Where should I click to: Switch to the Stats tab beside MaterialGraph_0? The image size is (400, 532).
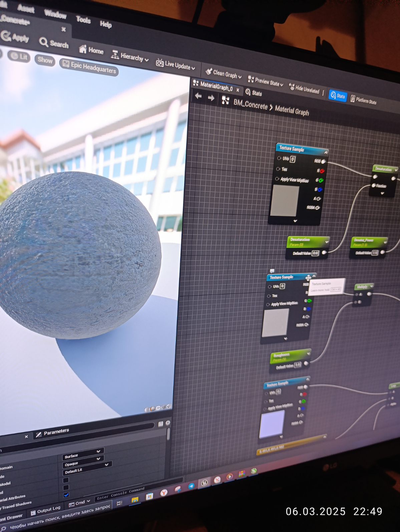254,93
